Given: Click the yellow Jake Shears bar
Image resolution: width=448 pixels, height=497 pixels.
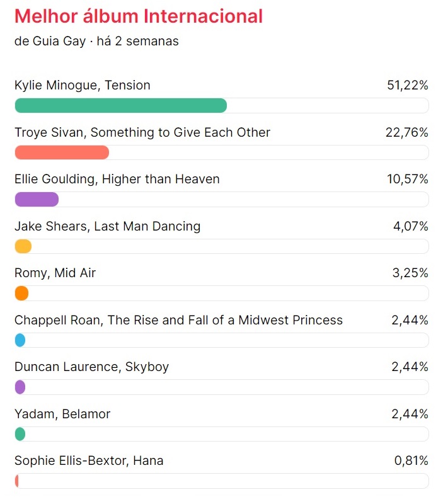Looking at the screenshot, I should tap(23, 246).
